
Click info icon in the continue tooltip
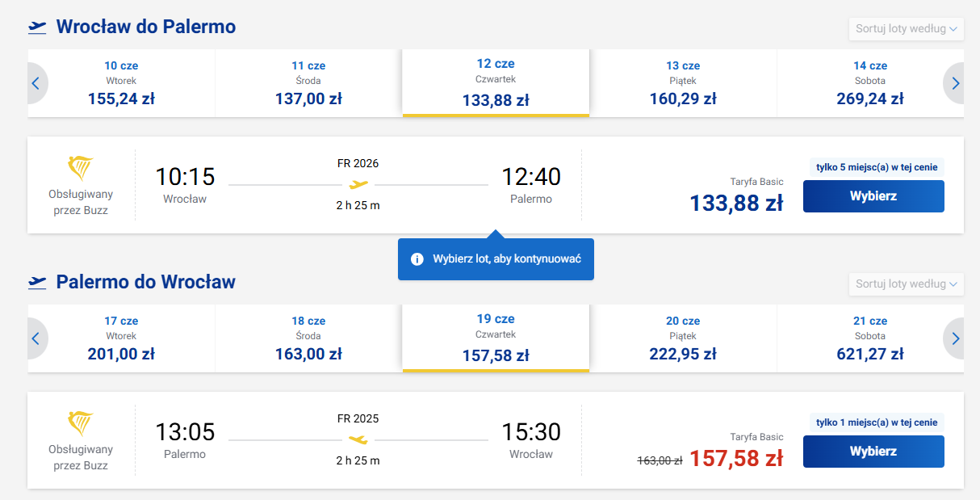click(x=417, y=259)
